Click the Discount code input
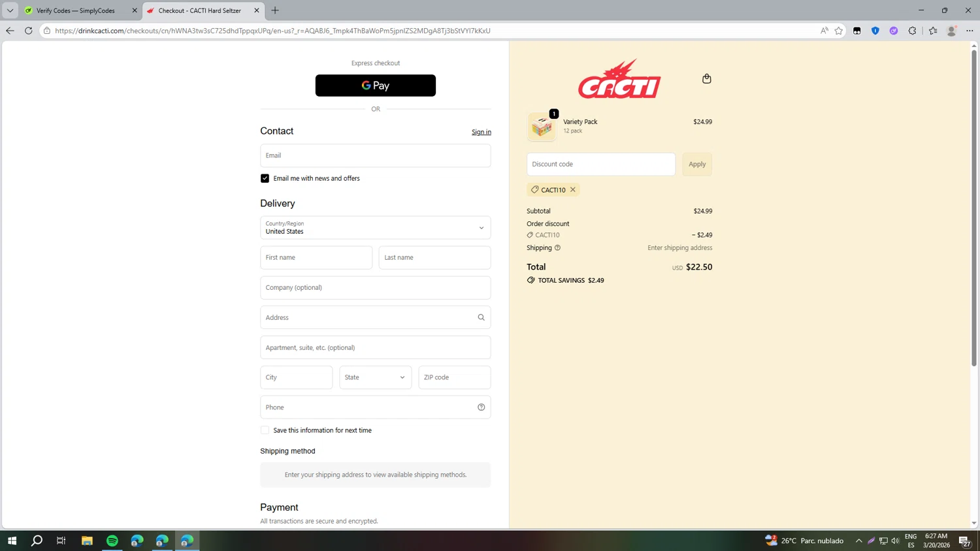Viewport: 980px width, 551px height. 601,165
